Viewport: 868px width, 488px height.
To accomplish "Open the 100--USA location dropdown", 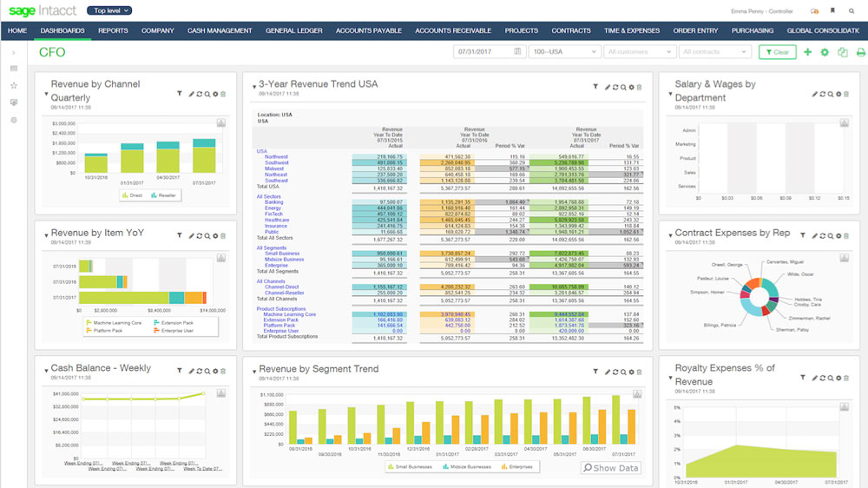I will (x=565, y=52).
